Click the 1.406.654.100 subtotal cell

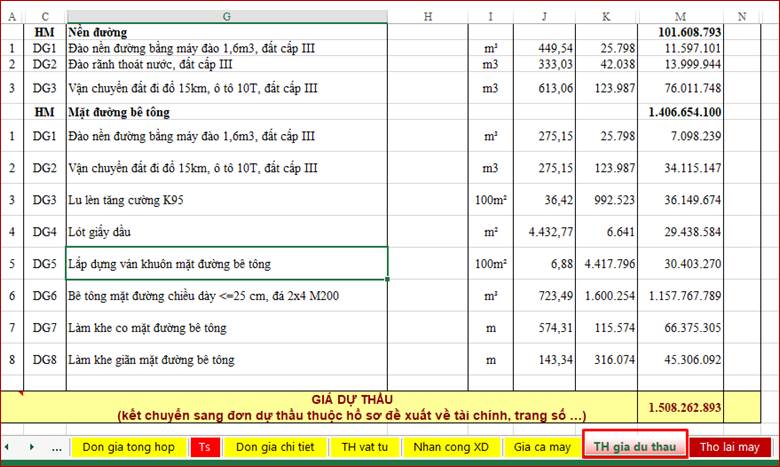pyautogui.click(x=680, y=112)
